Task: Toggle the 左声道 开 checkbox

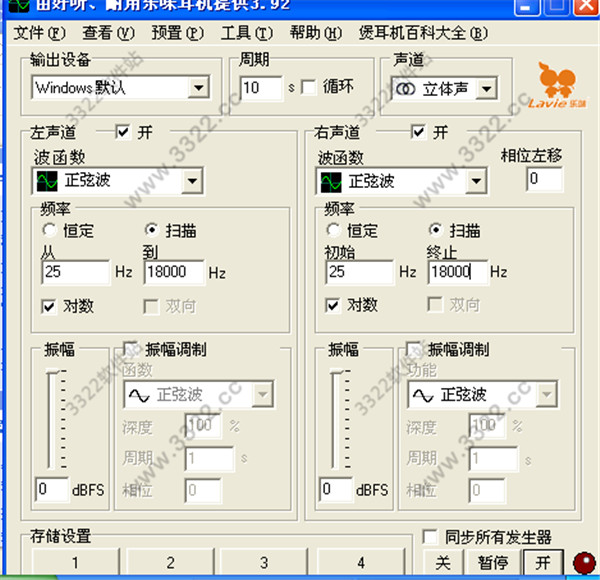Action: coord(122,132)
